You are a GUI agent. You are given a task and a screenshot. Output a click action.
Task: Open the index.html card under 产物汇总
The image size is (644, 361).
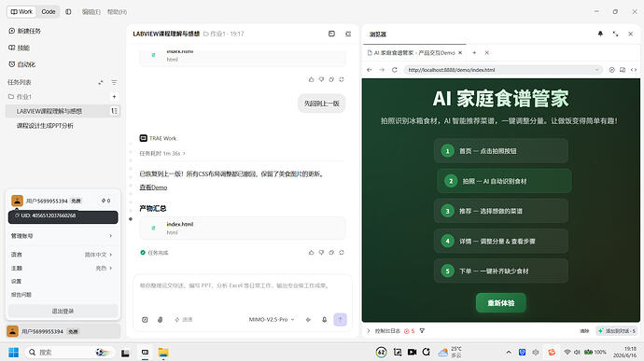243,228
